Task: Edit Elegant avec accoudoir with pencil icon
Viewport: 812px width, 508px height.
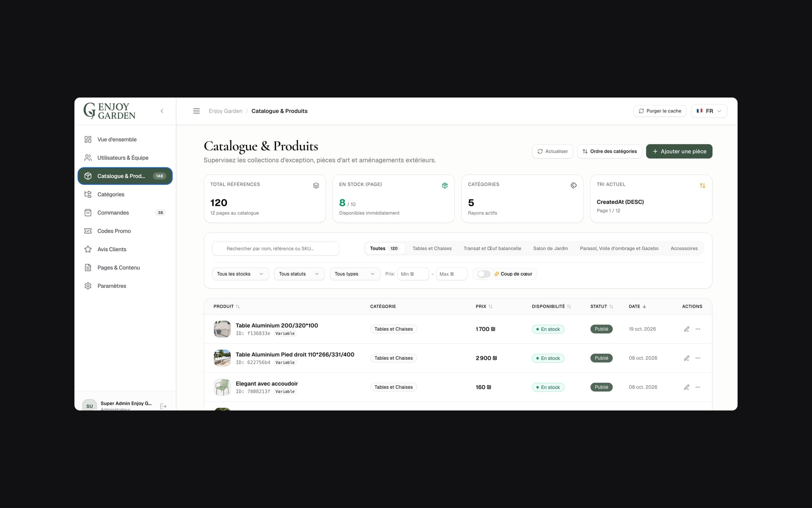Action: [686, 387]
